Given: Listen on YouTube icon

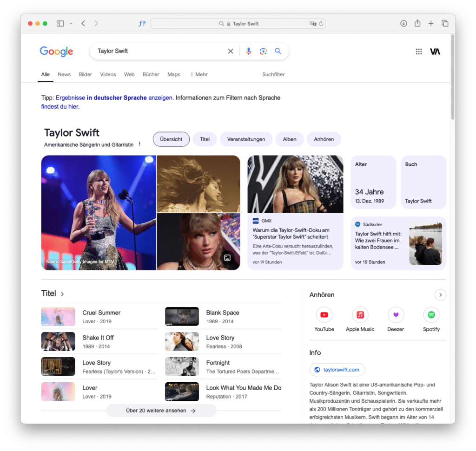Looking at the screenshot, I should (324, 315).
